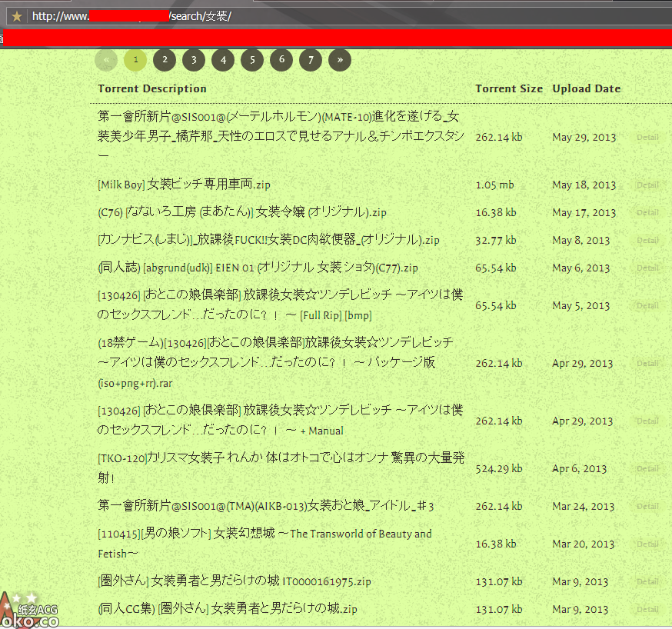This screenshot has height=629, width=672.
Task: Open the [TKO-120] torrent link
Action: pos(281,468)
